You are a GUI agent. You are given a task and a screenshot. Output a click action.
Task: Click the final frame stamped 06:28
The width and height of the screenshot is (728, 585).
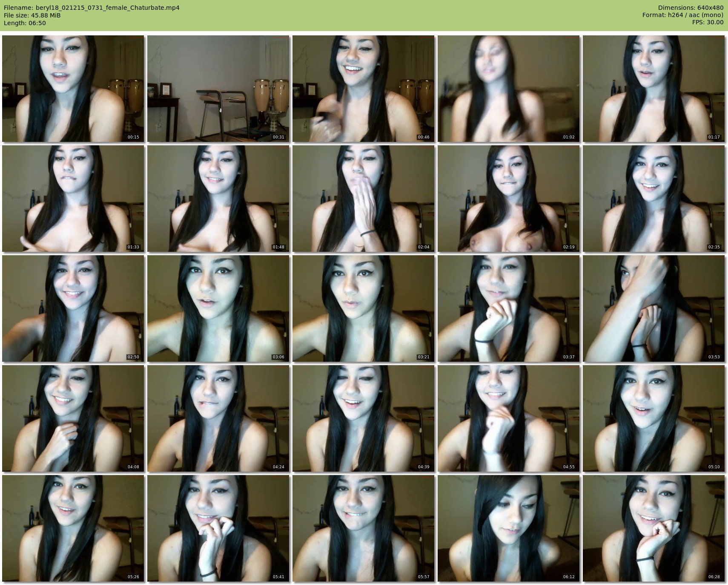(653, 528)
